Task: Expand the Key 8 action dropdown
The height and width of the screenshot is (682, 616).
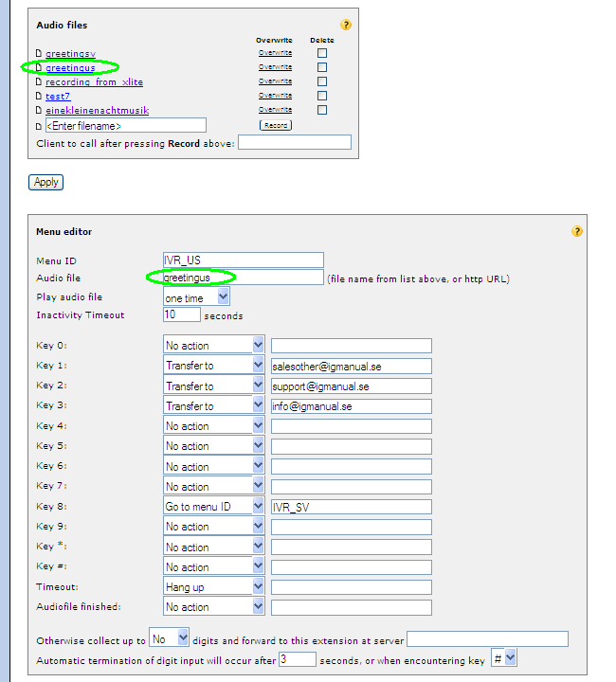Action: [x=213, y=507]
